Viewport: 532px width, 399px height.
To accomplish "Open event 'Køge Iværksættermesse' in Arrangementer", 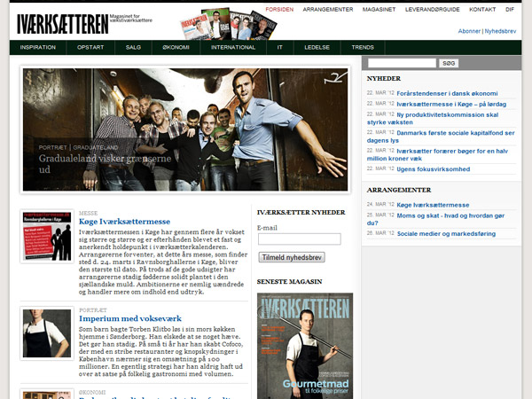I will pos(433,205).
